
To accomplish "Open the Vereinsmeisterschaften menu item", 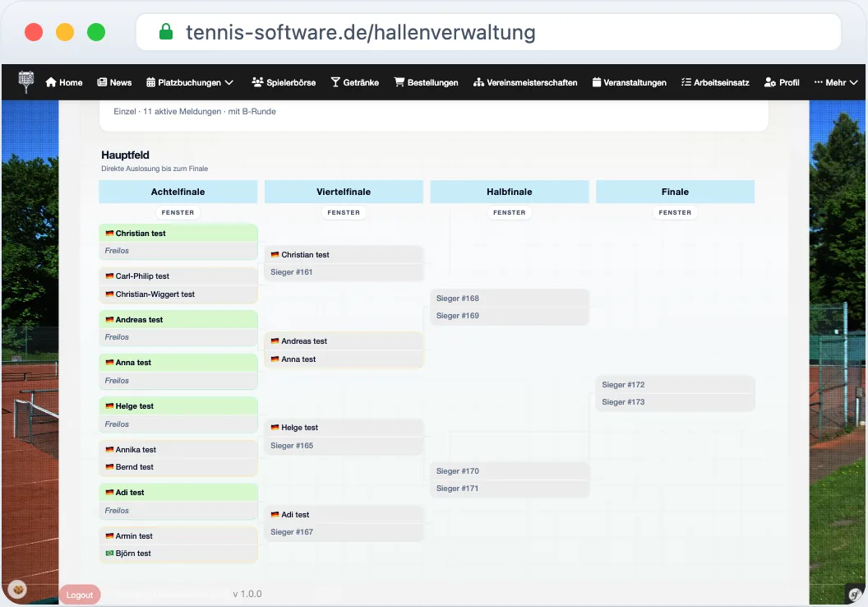I will [525, 82].
